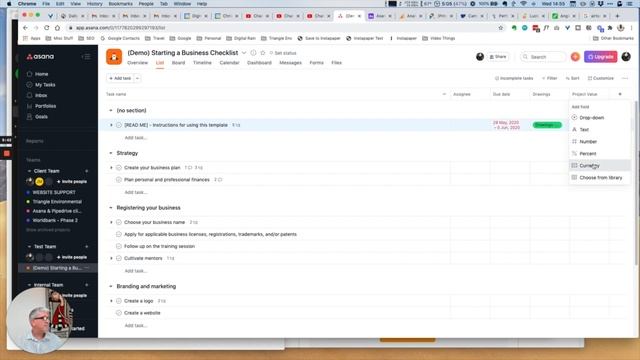Mark Create a logo task complete
Image resolution: width=640 pixels, height=360 pixels.
click(119, 301)
